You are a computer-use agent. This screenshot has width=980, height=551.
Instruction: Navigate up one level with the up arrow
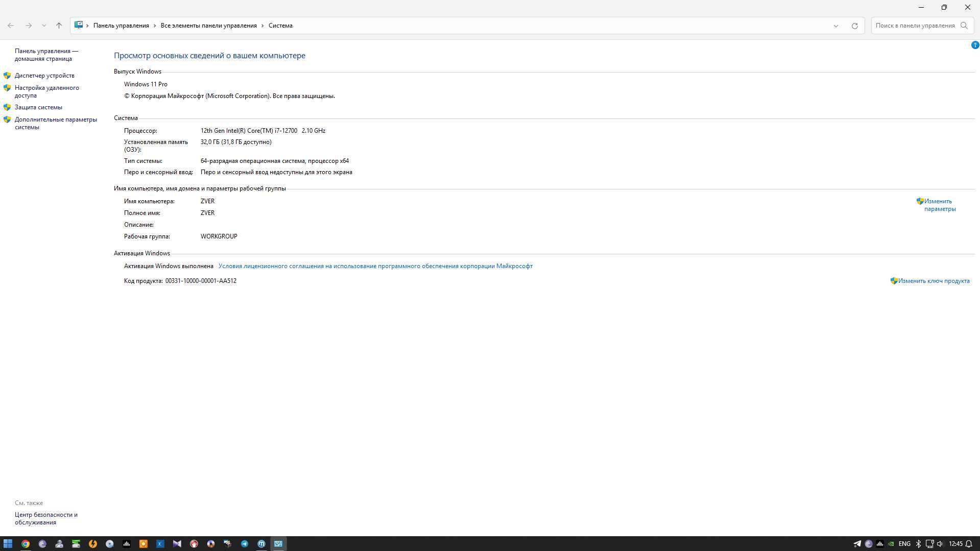point(59,26)
